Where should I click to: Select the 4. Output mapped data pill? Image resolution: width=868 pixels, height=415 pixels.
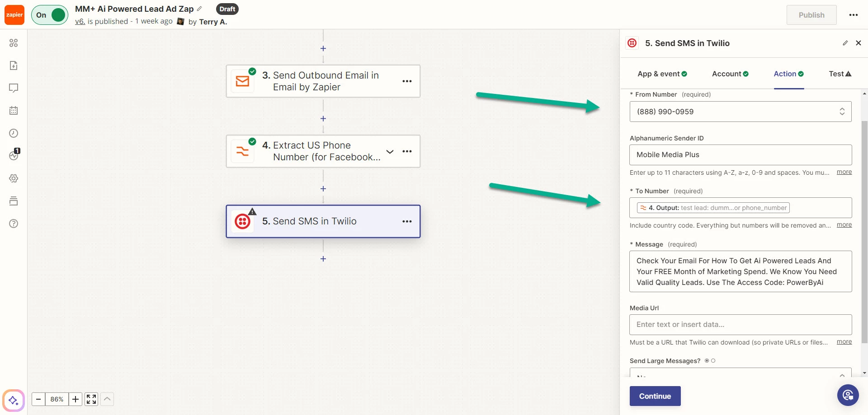pyautogui.click(x=713, y=208)
